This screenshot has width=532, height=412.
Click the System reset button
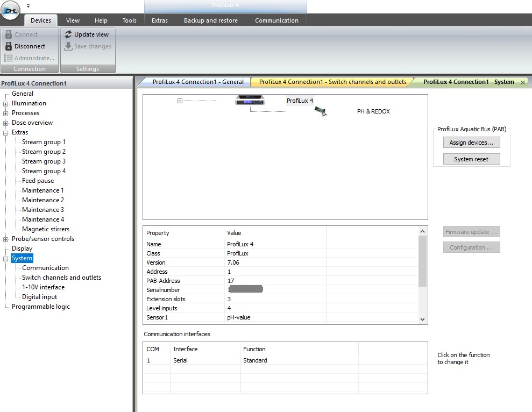point(471,159)
